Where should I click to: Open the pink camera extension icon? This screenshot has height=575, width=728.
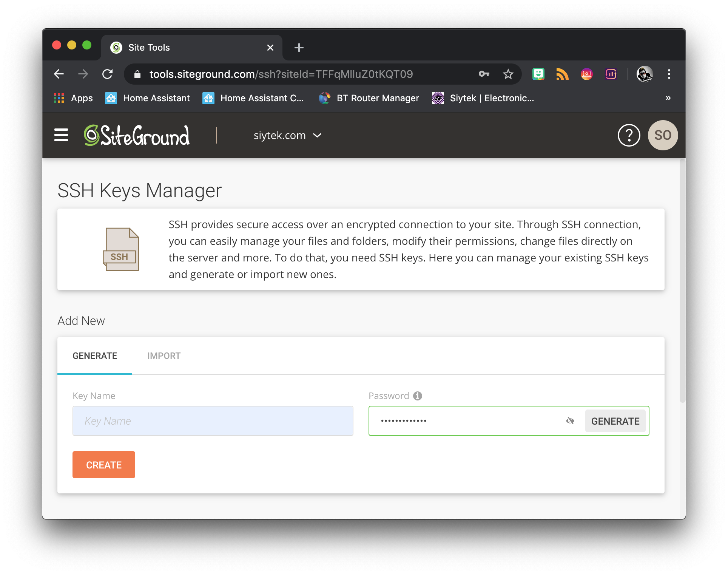click(x=586, y=74)
